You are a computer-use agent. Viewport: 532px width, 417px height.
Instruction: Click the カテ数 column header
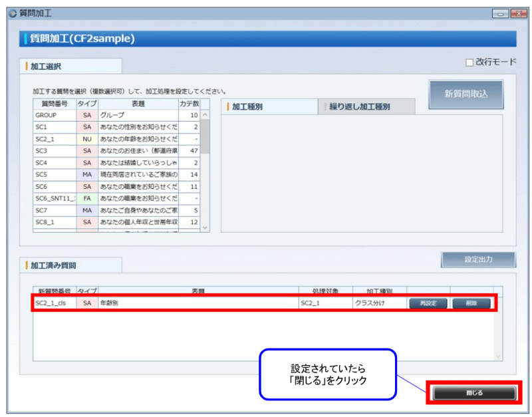click(x=189, y=104)
